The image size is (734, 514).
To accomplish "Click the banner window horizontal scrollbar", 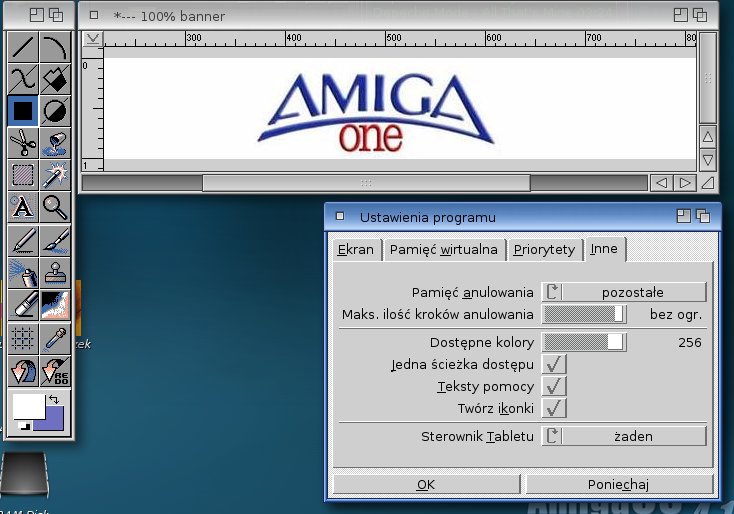I will click(366, 183).
